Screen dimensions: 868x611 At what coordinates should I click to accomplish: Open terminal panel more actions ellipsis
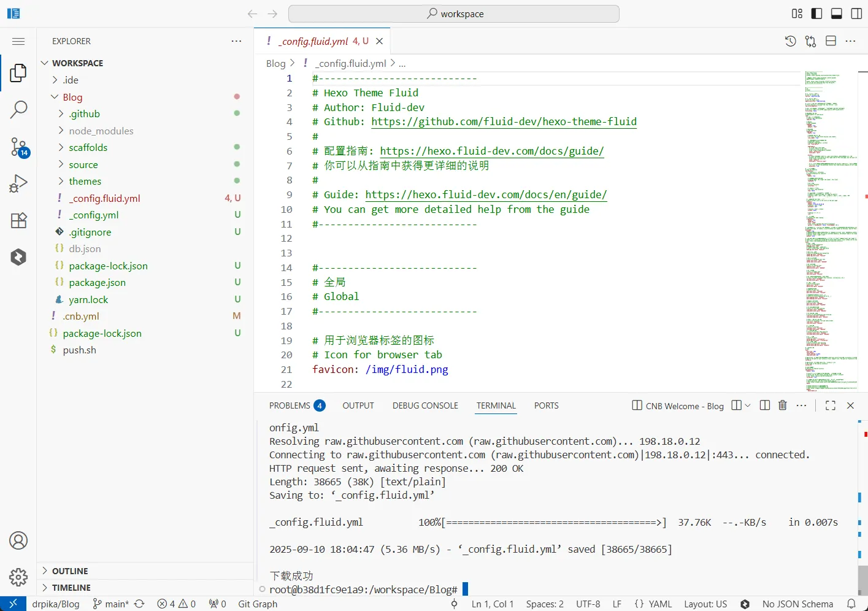(801, 405)
